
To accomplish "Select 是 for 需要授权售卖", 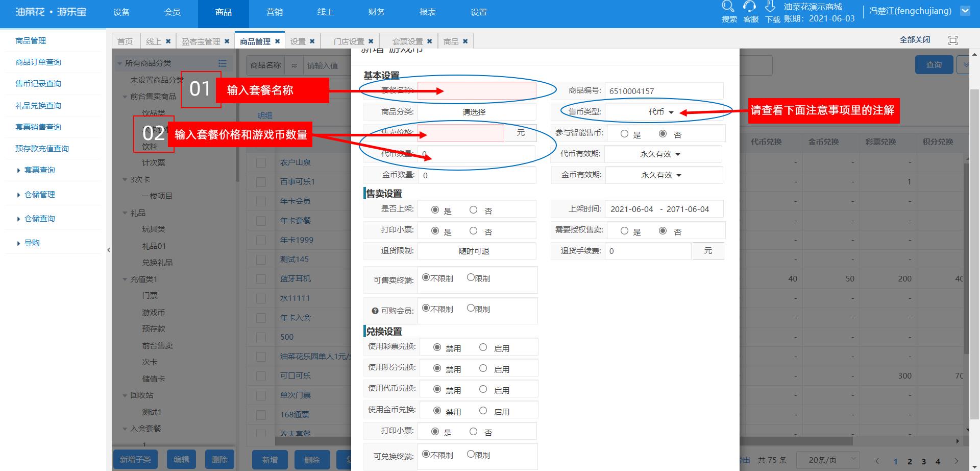I will pyautogui.click(x=624, y=231).
